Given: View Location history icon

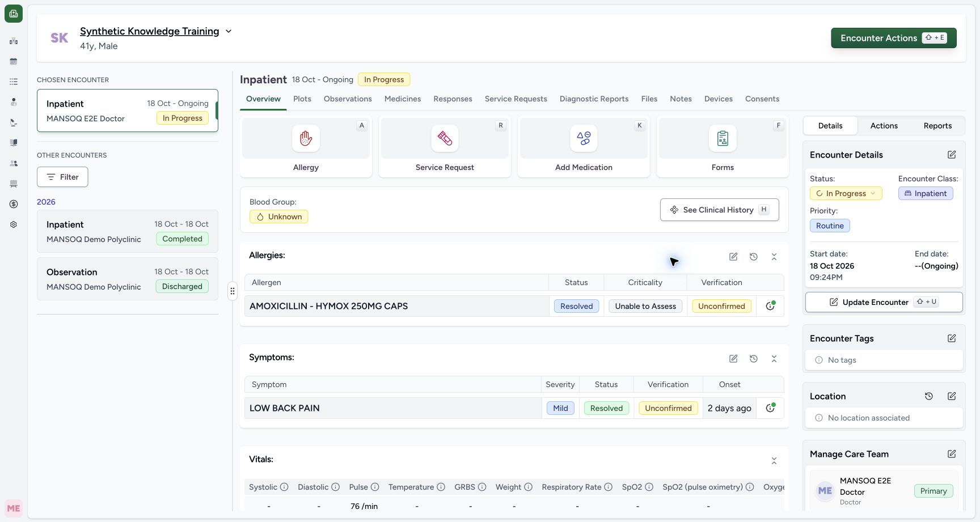Looking at the screenshot, I should coord(929,396).
